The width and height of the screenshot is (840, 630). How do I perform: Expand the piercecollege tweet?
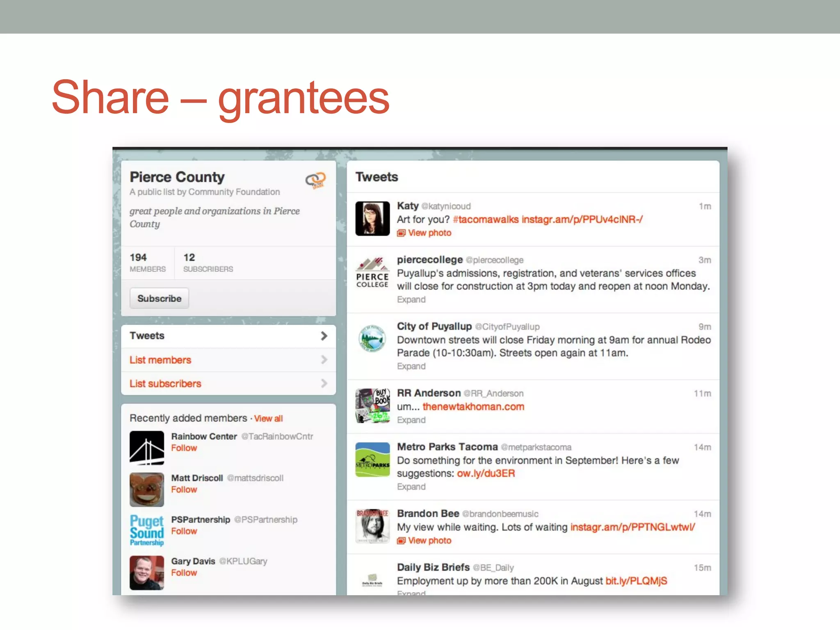tap(411, 299)
